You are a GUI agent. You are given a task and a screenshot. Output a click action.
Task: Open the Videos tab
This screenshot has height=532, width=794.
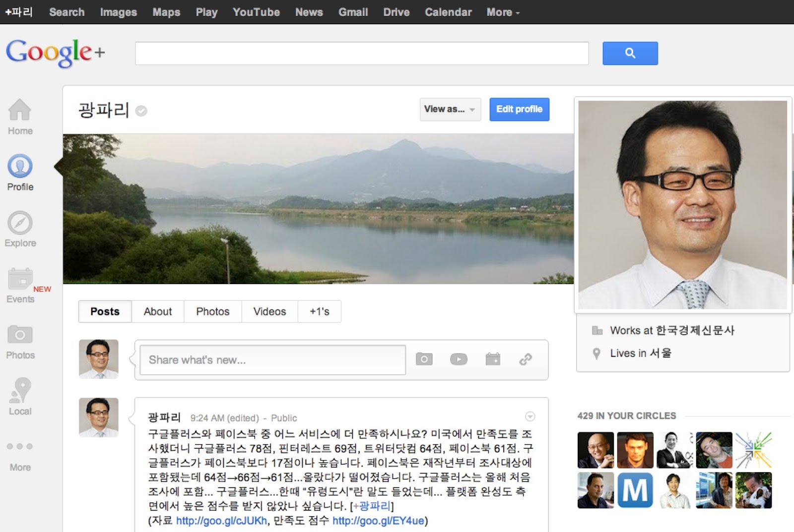point(269,311)
